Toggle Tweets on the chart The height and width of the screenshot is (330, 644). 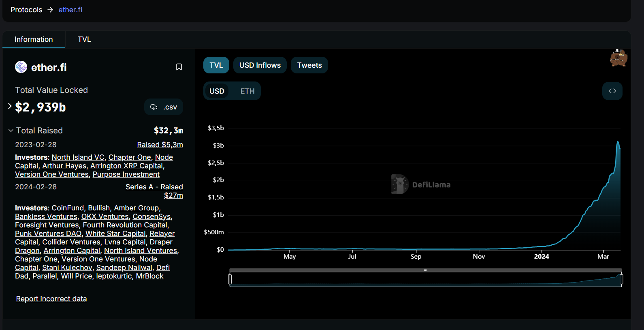pos(309,65)
